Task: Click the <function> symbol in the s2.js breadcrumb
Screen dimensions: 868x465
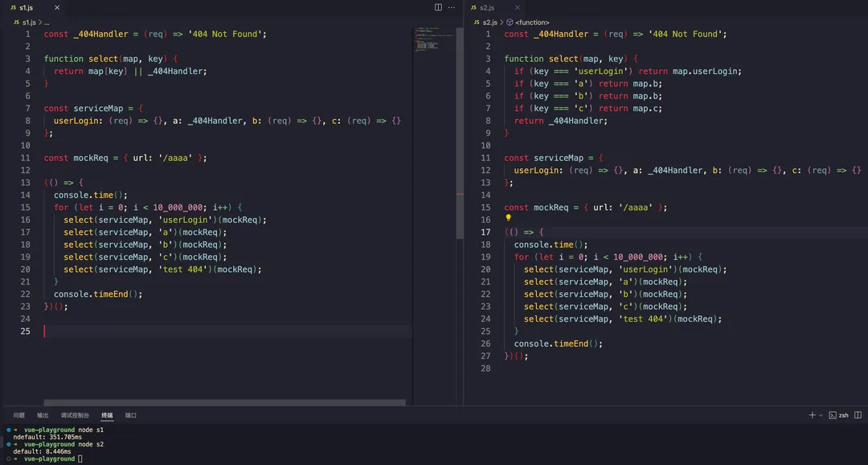Action: coord(530,23)
